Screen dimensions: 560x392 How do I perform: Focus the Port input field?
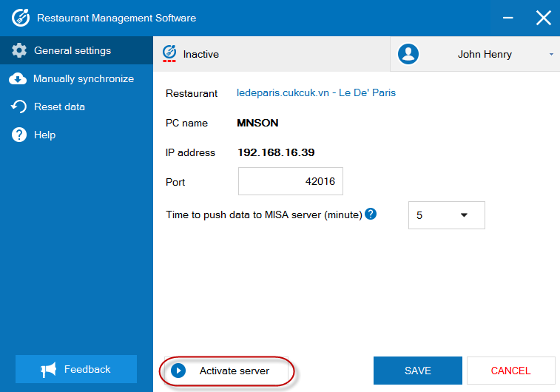pos(291,181)
